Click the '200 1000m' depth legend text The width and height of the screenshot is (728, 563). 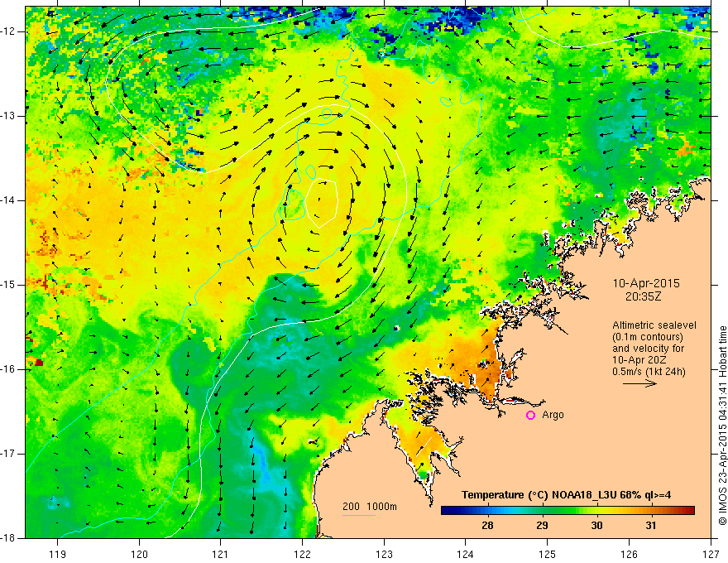370,507
